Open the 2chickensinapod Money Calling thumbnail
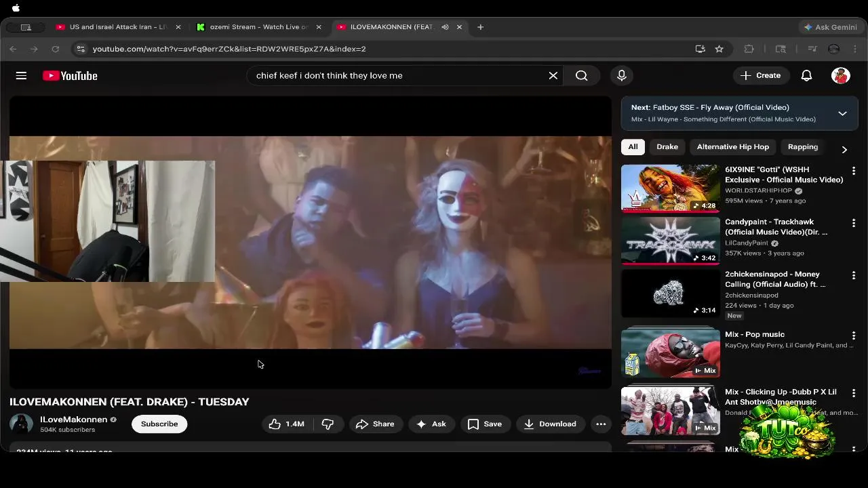Viewport: 868px width, 488px height. (x=671, y=293)
